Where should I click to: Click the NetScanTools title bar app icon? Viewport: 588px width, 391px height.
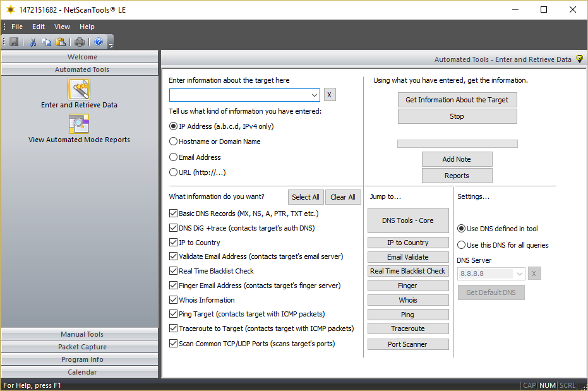(11, 9)
